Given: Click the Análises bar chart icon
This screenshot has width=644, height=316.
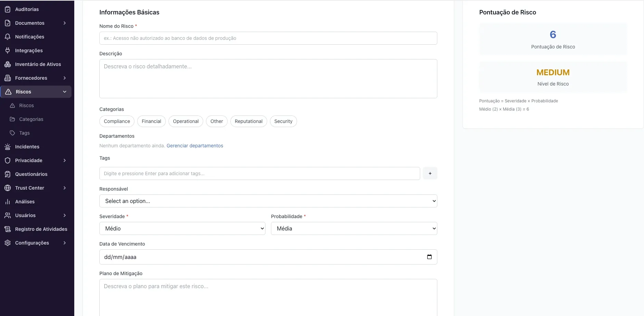Looking at the screenshot, I should pos(8,202).
